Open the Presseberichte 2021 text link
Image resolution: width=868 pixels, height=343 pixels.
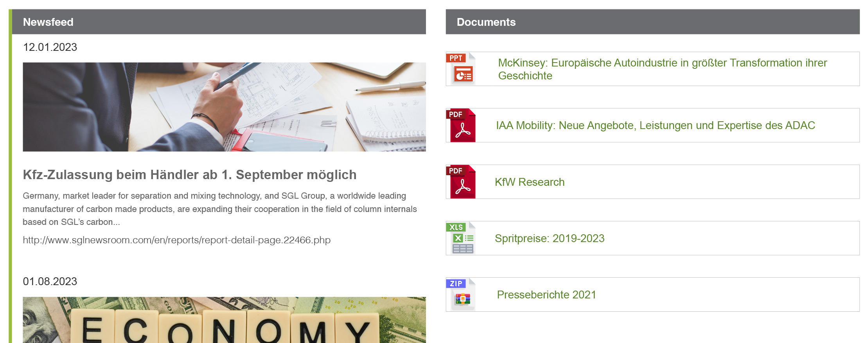coord(546,295)
